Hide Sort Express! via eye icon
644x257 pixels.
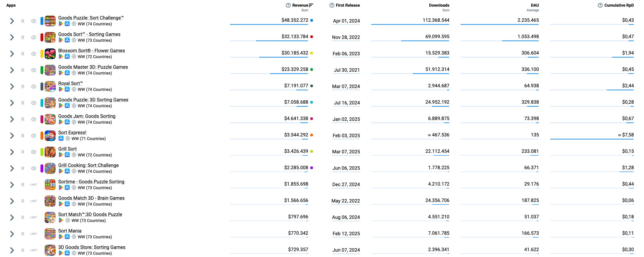pyautogui.click(x=34, y=136)
